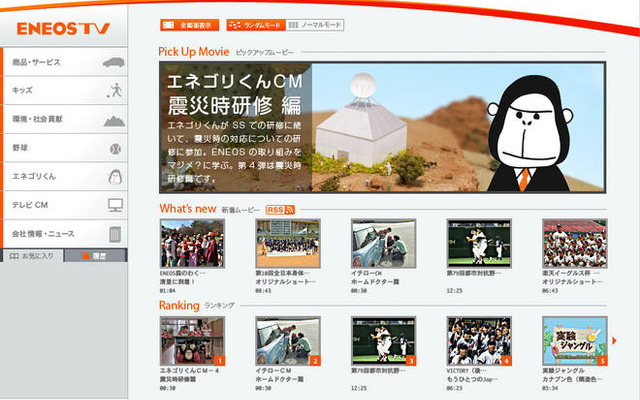Select the mountain icon for 環境・社会貢献

pyautogui.click(x=114, y=120)
